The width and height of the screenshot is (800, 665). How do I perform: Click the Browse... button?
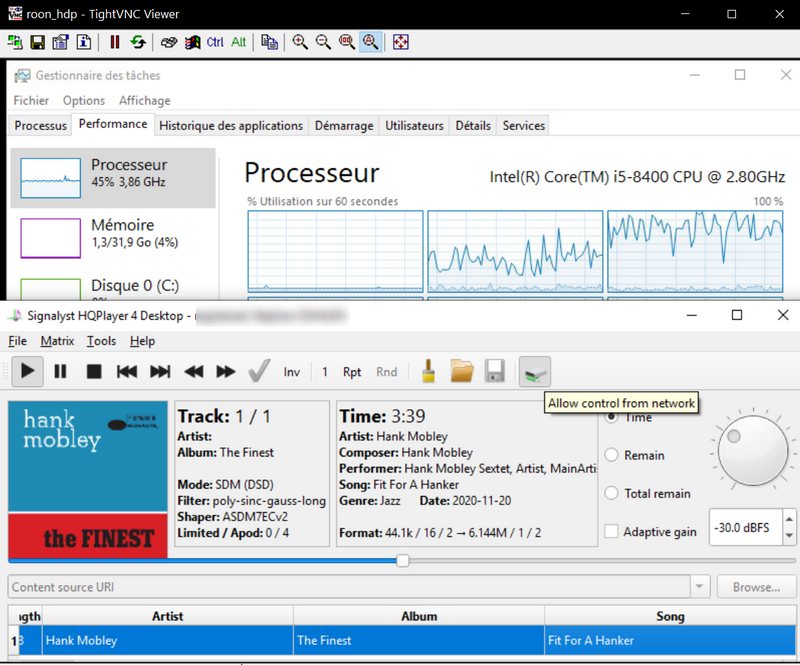coord(756,587)
